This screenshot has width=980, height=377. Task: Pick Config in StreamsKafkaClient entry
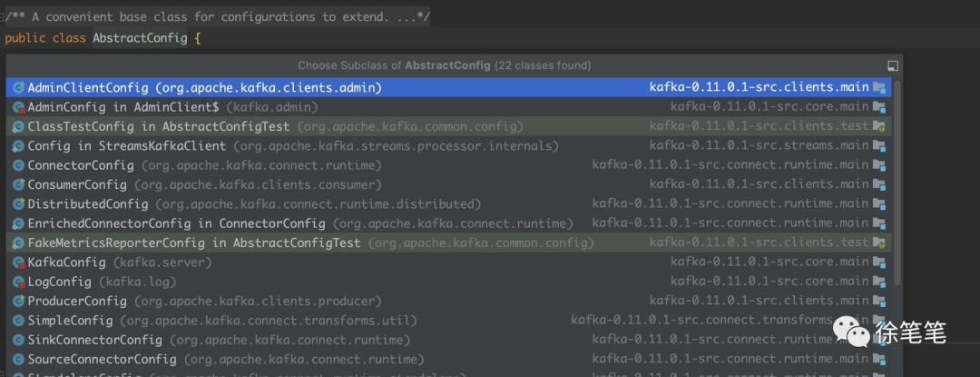point(449,145)
